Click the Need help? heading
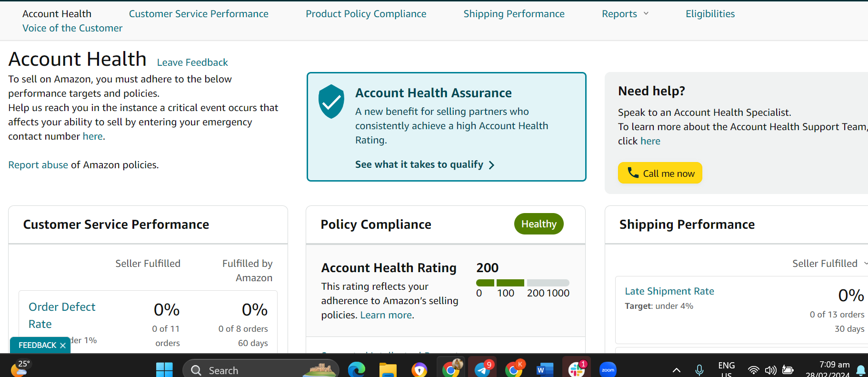 coord(651,91)
